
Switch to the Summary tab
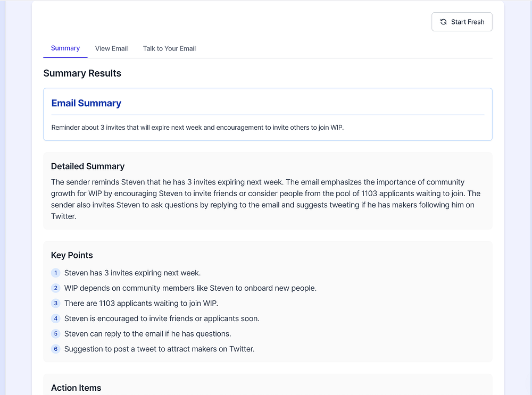click(65, 48)
